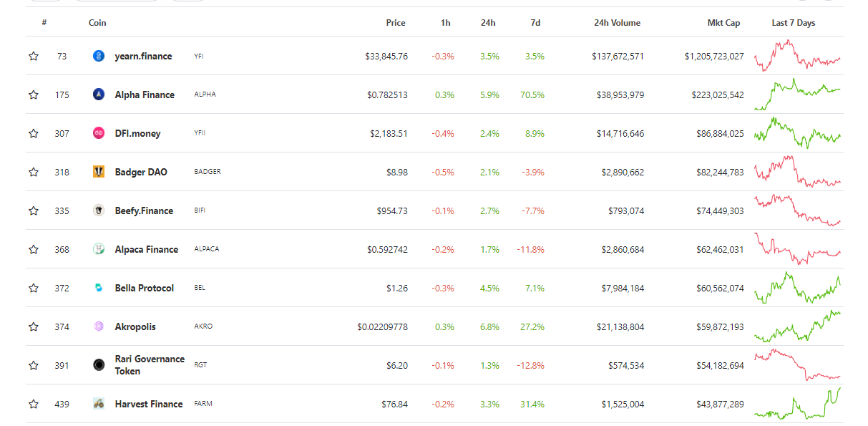Open the Alpaca Finance link
Screen dimensions: 868x426
(147, 249)
